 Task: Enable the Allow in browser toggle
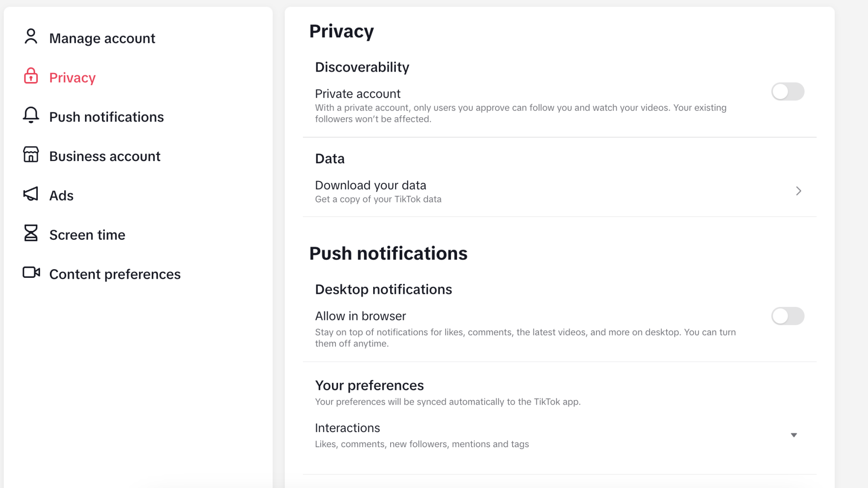pos(788,316)
